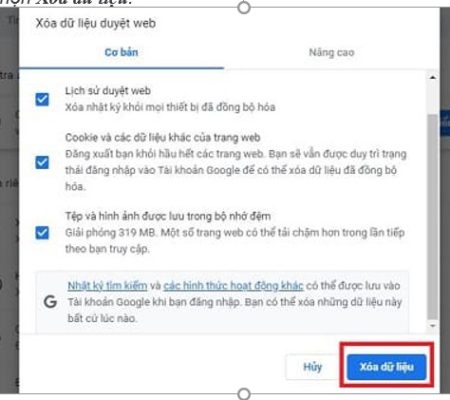Image resolution: width=450 pixels, height=400 pixels.
Task: Click the Google G logo icon
Action: tap(50, 302)
